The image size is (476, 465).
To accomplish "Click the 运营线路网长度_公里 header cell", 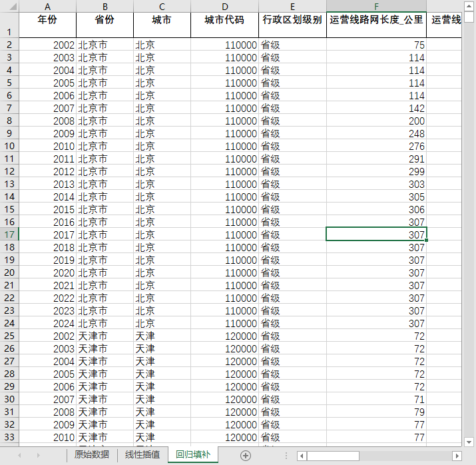I will (x=376, y=25).
